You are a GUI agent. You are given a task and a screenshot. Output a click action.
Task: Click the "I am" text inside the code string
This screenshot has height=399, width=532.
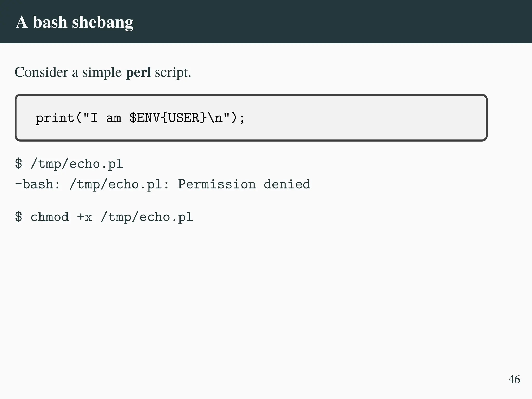point(105,118)
